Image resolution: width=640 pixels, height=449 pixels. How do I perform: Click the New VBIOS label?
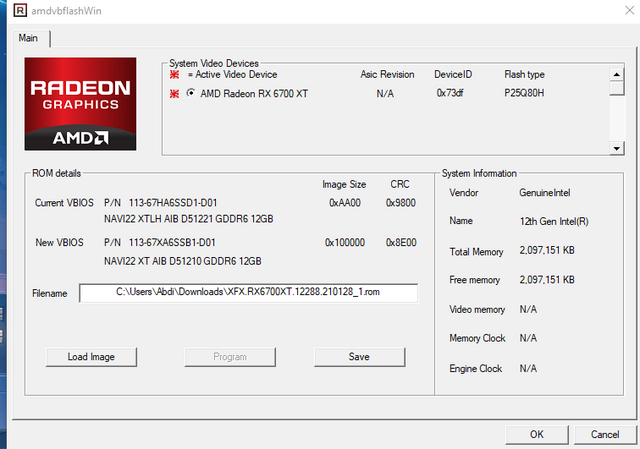pos(59,242)
